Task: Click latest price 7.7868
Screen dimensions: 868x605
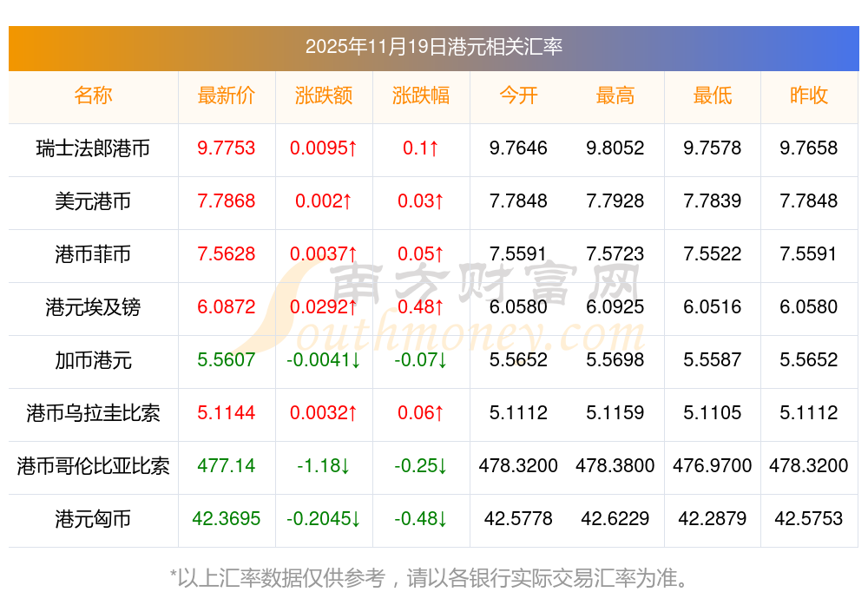Action: tap(227, 201)
